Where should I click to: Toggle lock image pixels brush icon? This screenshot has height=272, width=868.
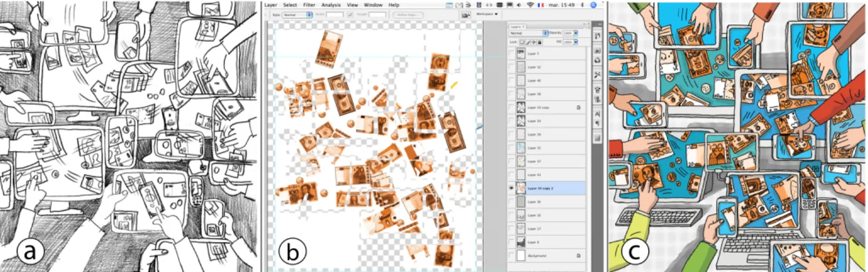pos(528,42)
